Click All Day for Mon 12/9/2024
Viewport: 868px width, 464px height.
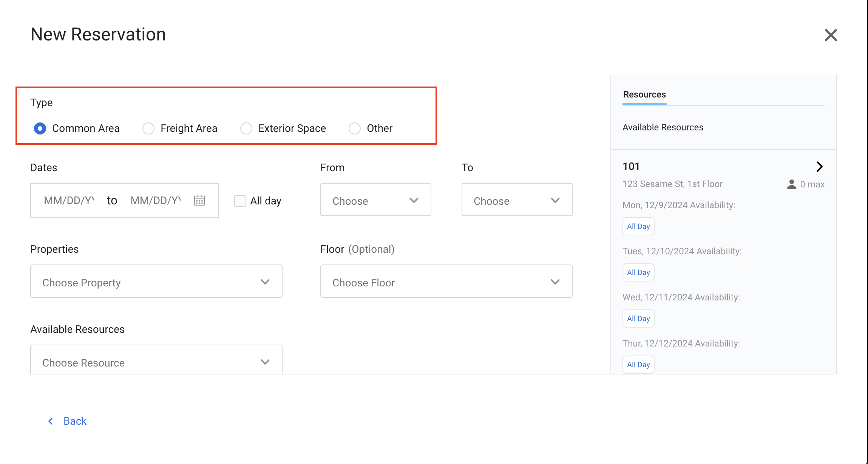[x=638, y=226]
